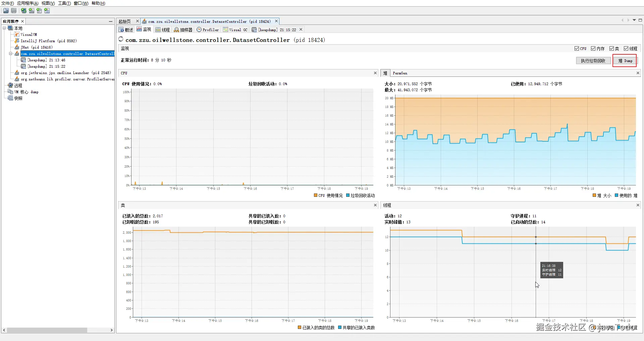Click the blue 使用的 堆 legend swatch

(x=616, y=195)
